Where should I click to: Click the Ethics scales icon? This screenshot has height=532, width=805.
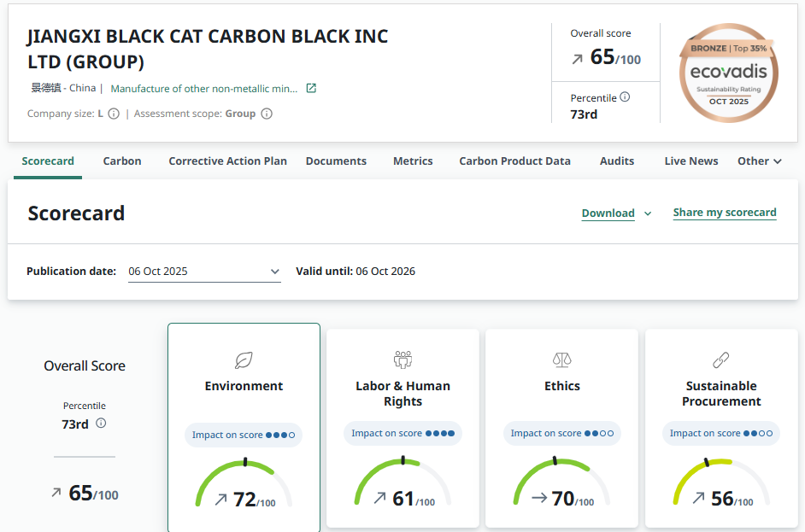click(x=561, y=360)
